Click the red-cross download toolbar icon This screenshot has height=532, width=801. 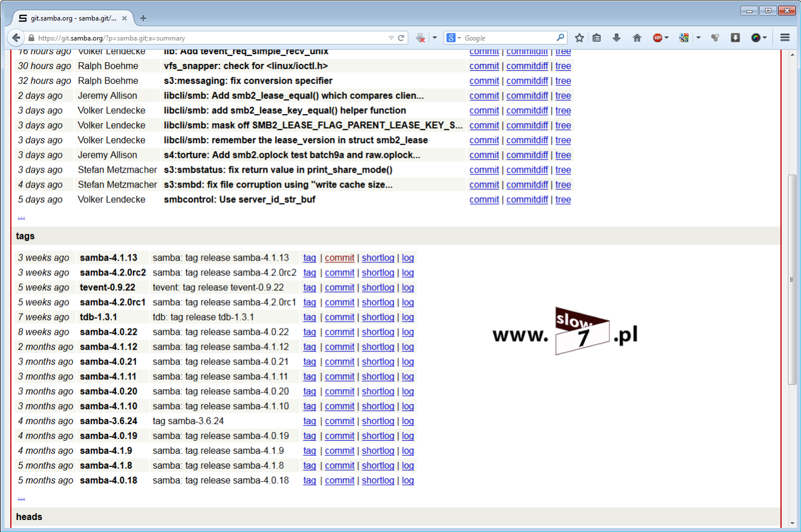tap(420, 38)
